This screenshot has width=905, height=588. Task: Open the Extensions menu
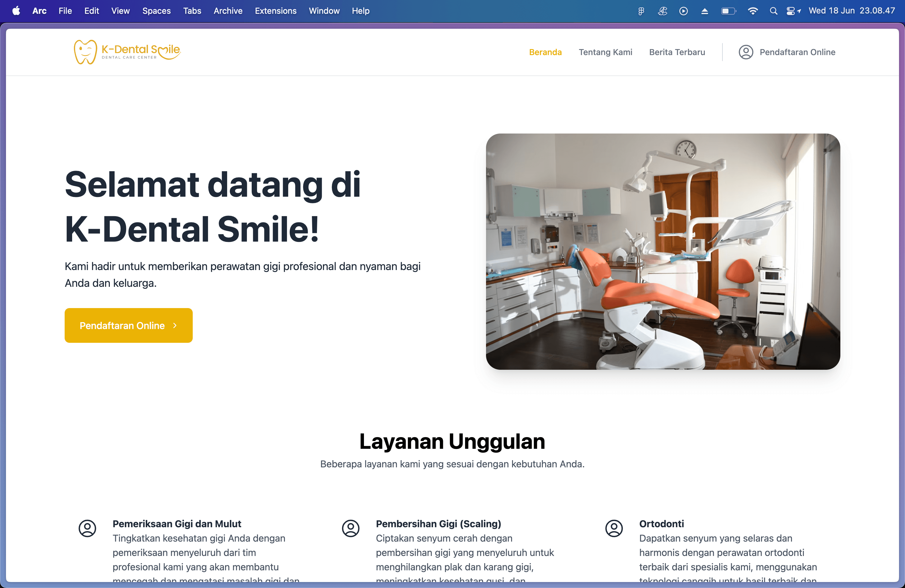click(275, 11)
